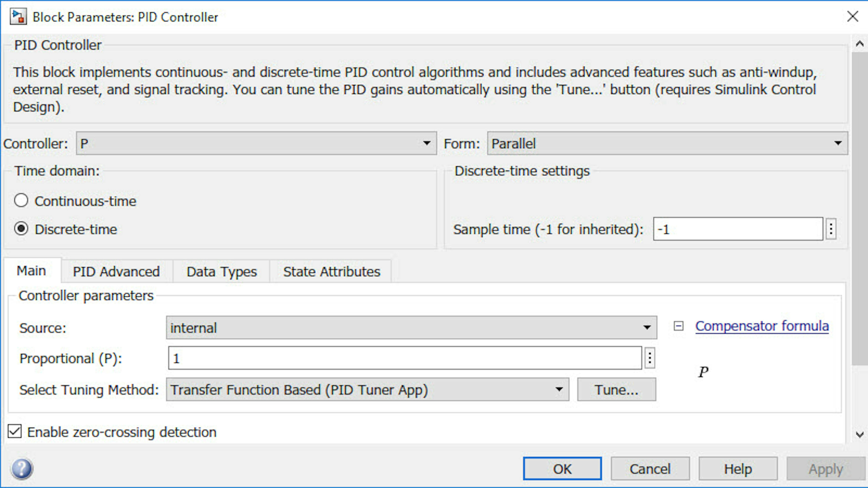
Task: Click the Proportional (P) value field
Action: [405, 358]
